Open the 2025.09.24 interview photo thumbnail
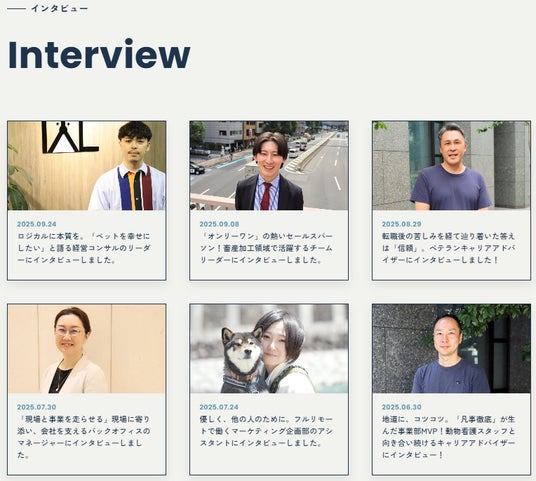Screen dimensions: 536x481 [x=87, y=165]
